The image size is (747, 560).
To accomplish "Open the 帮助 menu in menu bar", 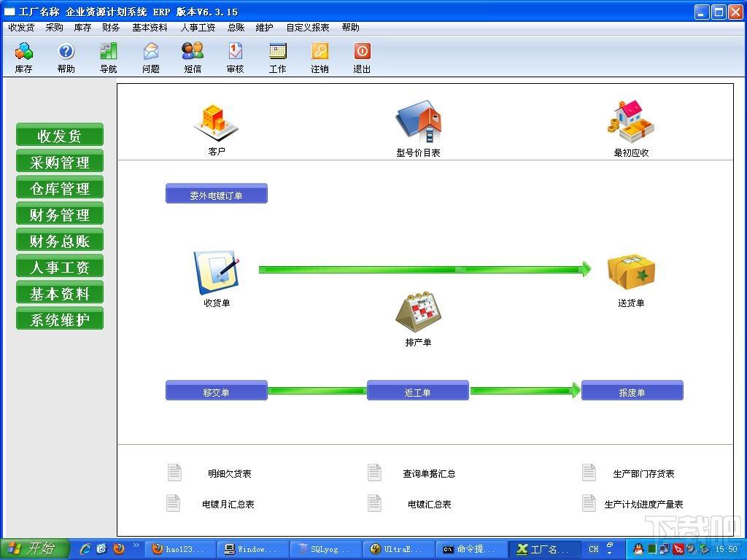I will click(351, 28).
